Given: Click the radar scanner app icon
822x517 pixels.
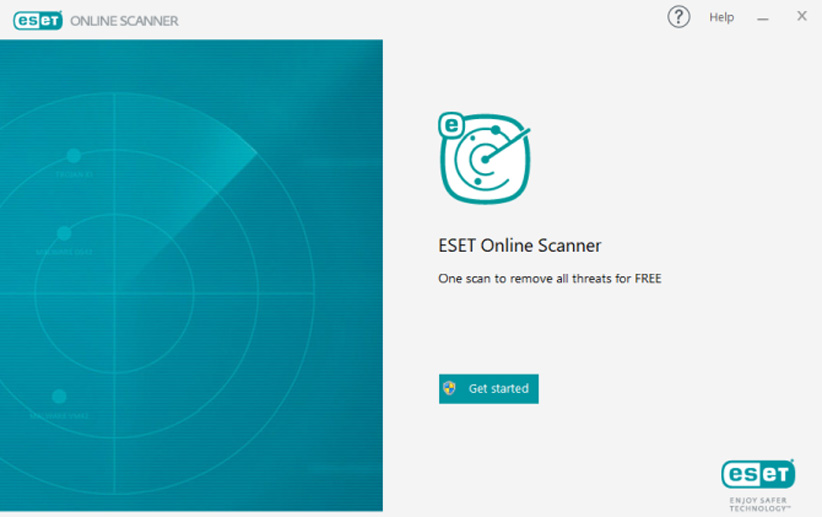Looking at the screenshot, I should 484,158.
